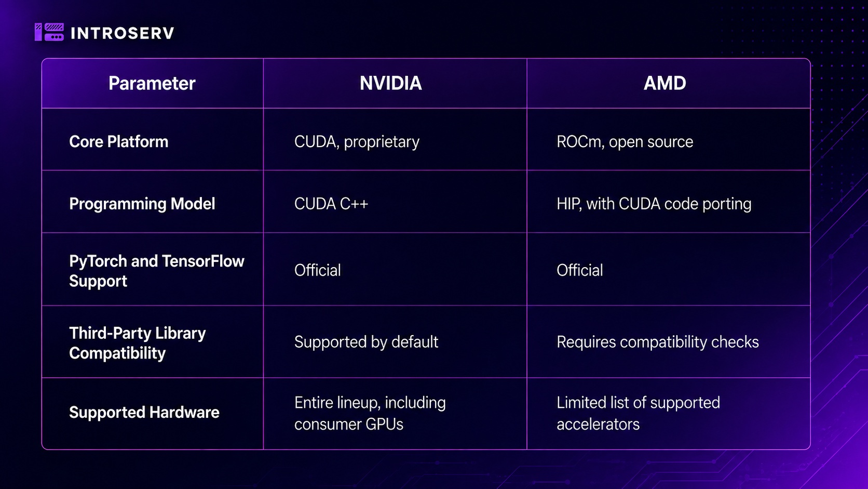
Task: Click the Introserv server logo icon
Action: coord(49,32)
